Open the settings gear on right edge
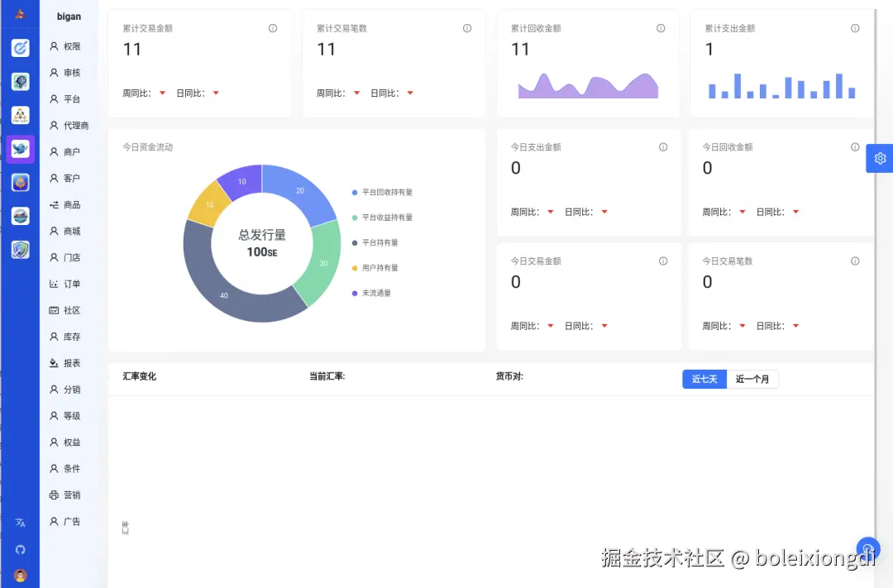This screenshot has width=893, height=588. coord(880,159)
